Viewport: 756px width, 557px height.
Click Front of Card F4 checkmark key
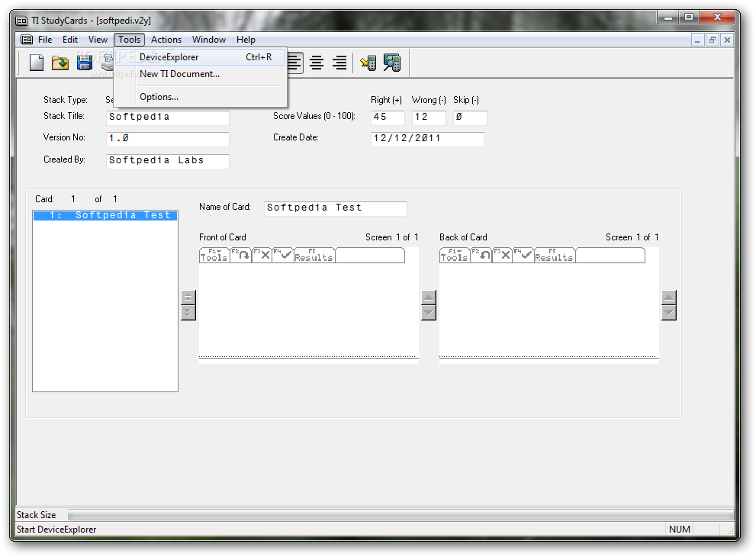(x=283, y=255)
